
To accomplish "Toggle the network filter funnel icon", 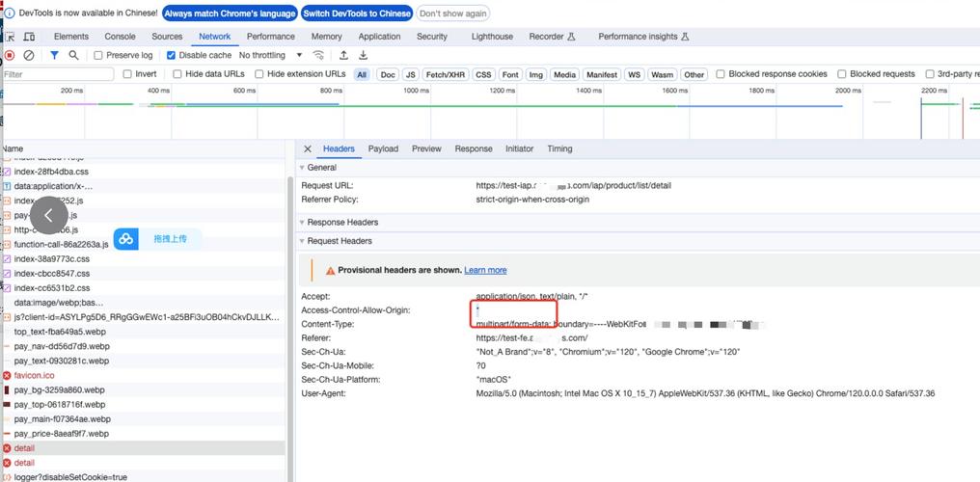I will point(54,56).
